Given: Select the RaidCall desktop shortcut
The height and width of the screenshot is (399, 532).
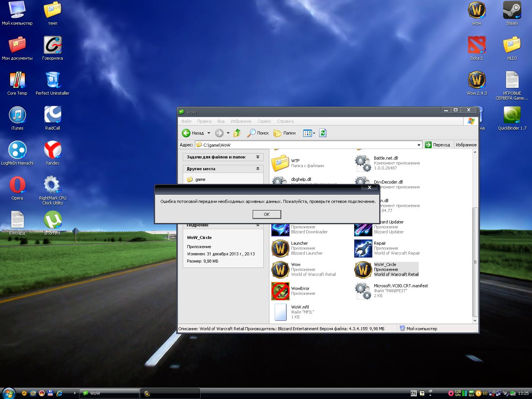Looking at the screenshot, I should pyautogui.click(x=52, y=118).
